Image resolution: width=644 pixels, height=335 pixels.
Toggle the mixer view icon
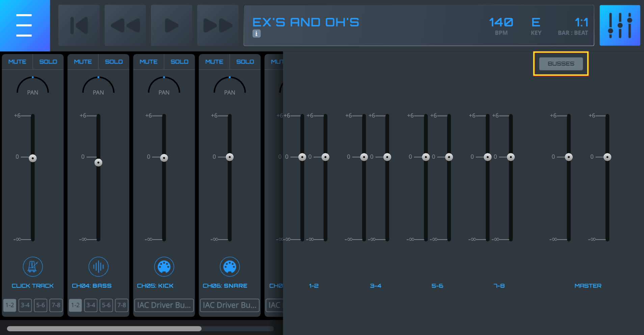(x=620, y=25)
